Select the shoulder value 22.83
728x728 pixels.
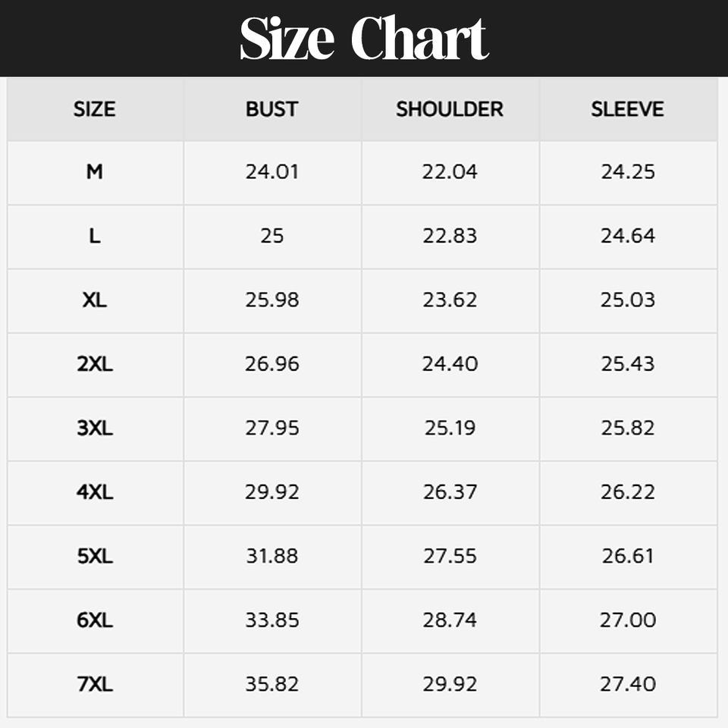450,236
